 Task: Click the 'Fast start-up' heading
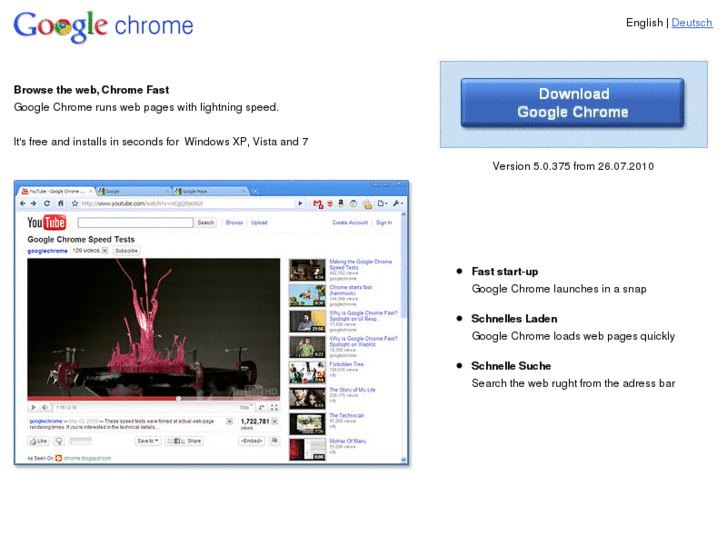(504, 272)
